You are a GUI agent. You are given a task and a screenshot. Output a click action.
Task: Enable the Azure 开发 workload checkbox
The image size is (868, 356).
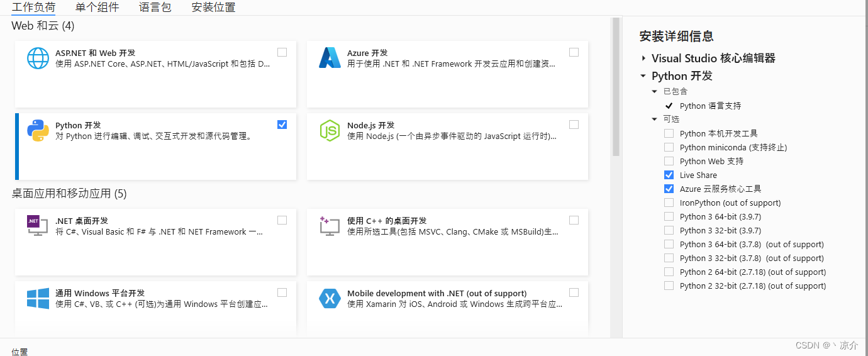[x=574, y=52]
